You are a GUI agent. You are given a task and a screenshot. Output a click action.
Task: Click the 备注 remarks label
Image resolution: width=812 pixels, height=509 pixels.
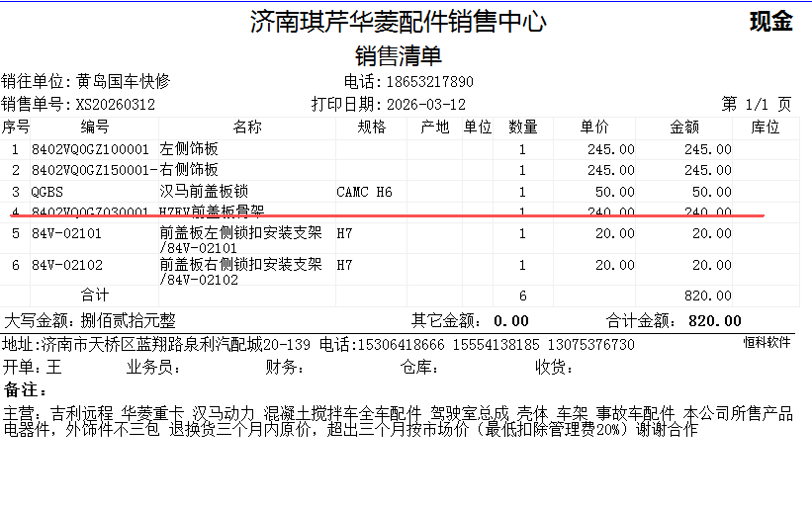click(x=25, y=389)
